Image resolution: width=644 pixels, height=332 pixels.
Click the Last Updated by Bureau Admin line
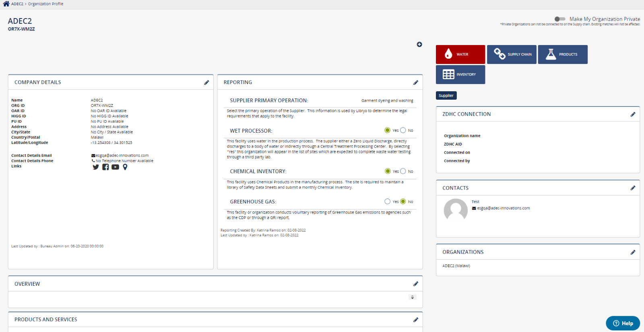tap(57, 246)
